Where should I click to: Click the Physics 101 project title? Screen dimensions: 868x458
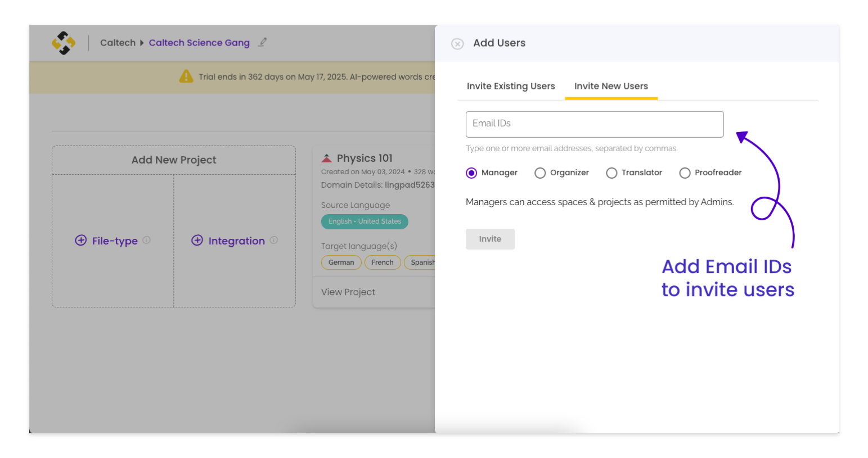point(365,158)
